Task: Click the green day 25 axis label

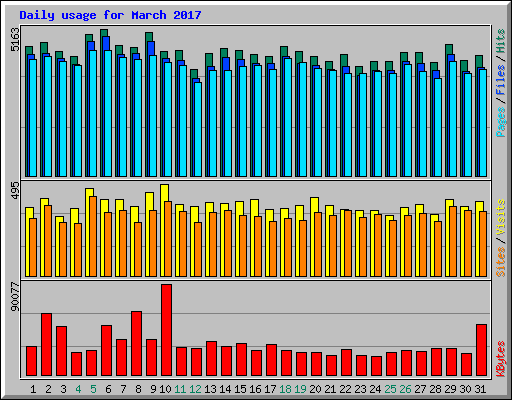Action: [x=390, y=389]
